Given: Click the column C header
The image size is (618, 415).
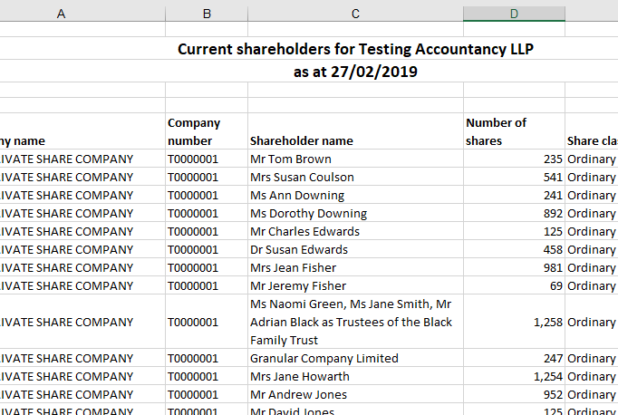Looking at the screenshot, I should coord(355,13).
